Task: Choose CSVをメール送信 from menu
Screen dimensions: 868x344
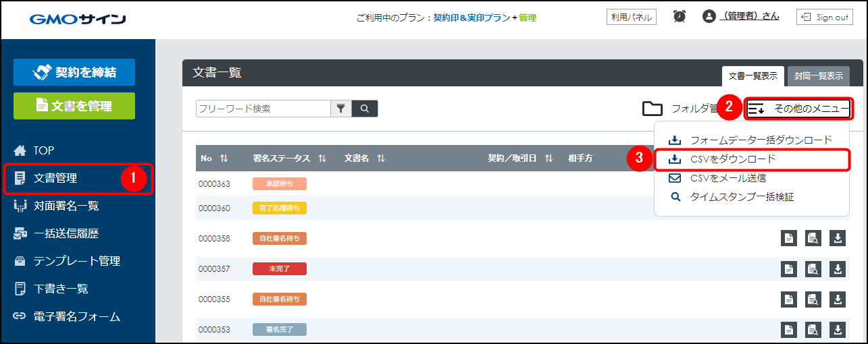Action: pos(727,178)
